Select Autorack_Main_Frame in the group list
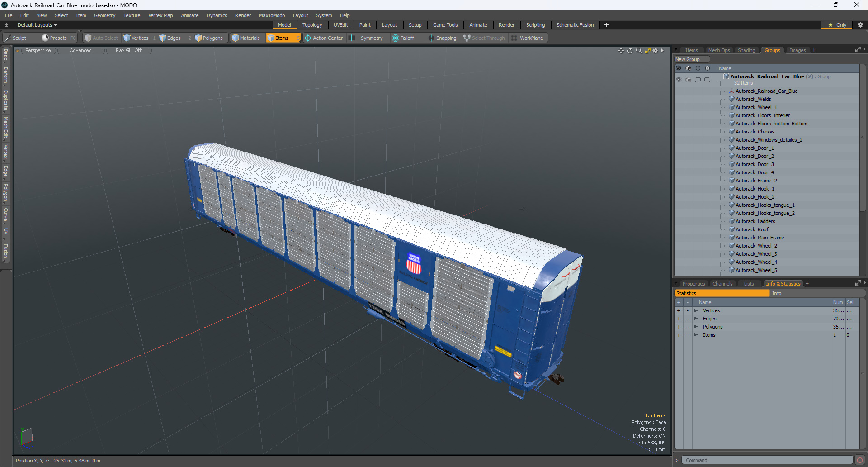The height and width of the screenshot is (467, 868). (759, 238)
